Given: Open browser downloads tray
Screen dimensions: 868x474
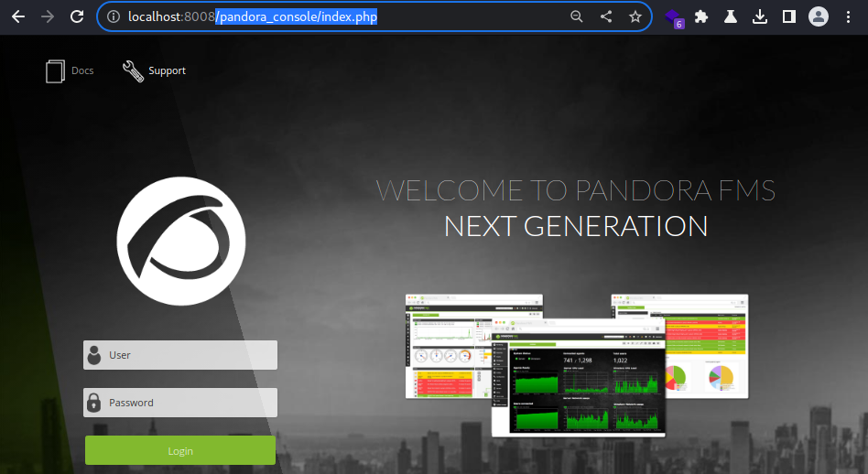Looking at the screenshot, I should 760,16.
